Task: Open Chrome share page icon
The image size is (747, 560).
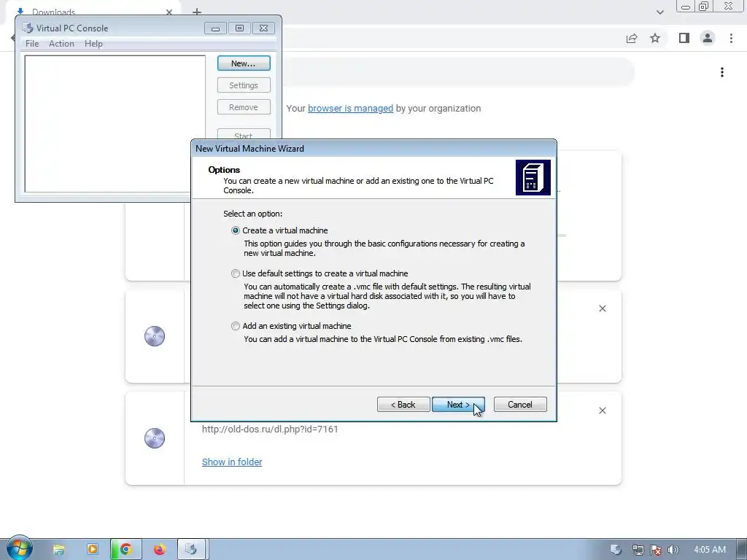Action: point(632,38)
